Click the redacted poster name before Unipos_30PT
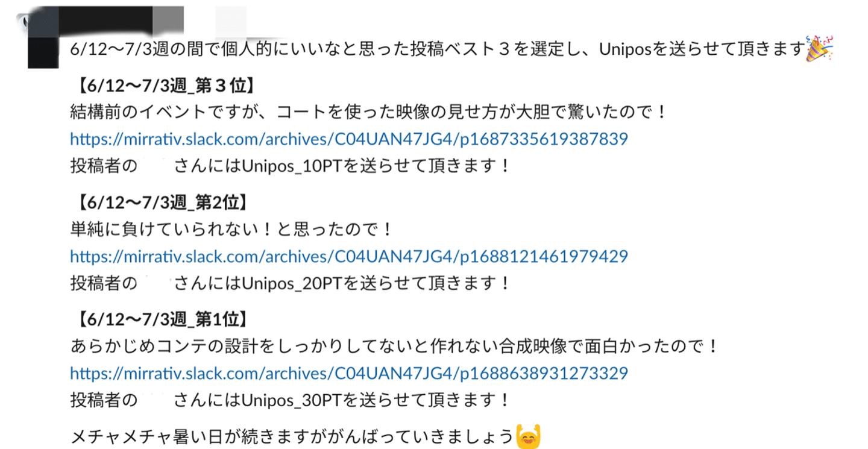868x449 pixels. [156, 400]
